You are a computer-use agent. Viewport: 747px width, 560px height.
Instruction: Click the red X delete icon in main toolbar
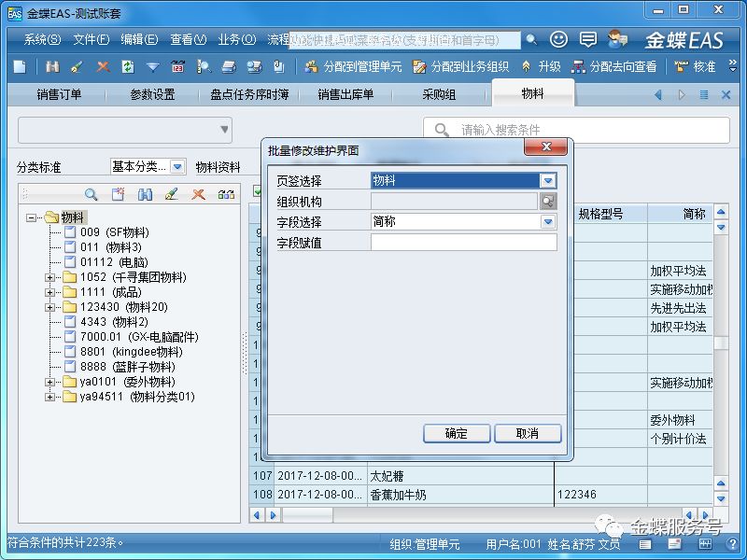point(103,66)
